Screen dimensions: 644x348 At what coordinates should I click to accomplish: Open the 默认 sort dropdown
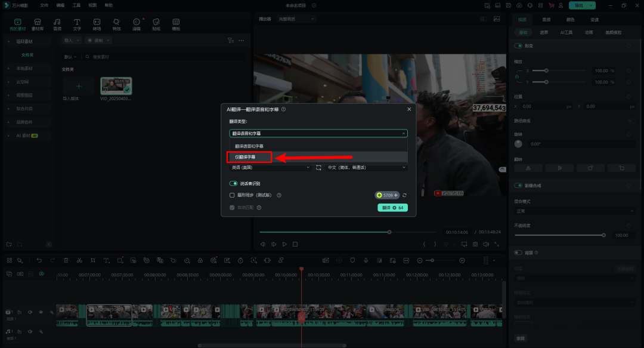tap(70, 57)
